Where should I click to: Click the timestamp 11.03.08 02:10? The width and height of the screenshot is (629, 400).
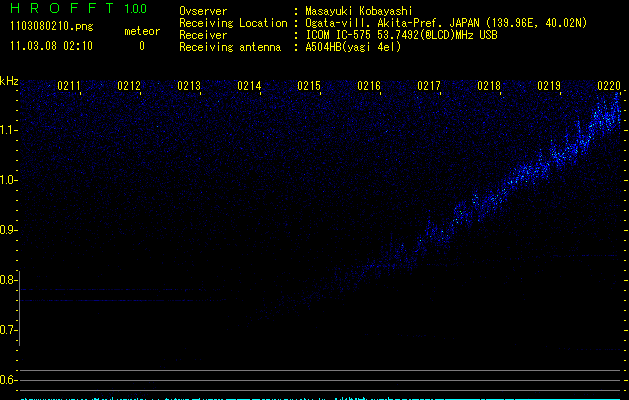pyautogui.click(x=51, y=46)
